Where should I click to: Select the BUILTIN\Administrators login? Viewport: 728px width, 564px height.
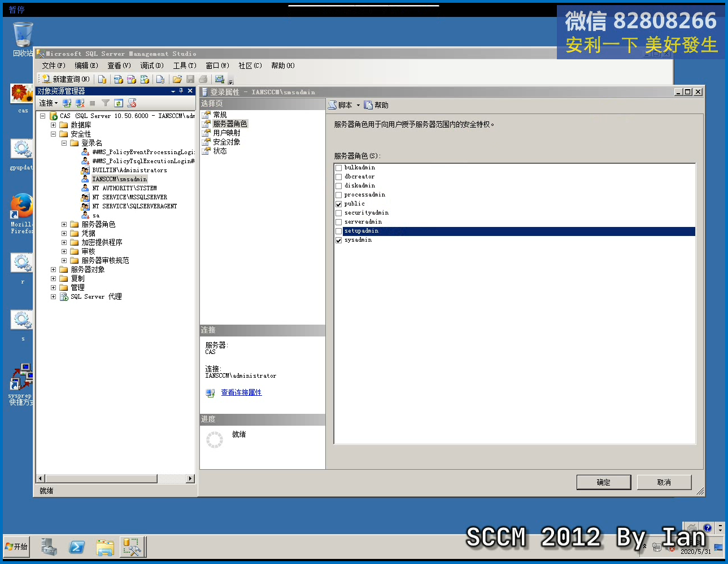tap(129, 170)
